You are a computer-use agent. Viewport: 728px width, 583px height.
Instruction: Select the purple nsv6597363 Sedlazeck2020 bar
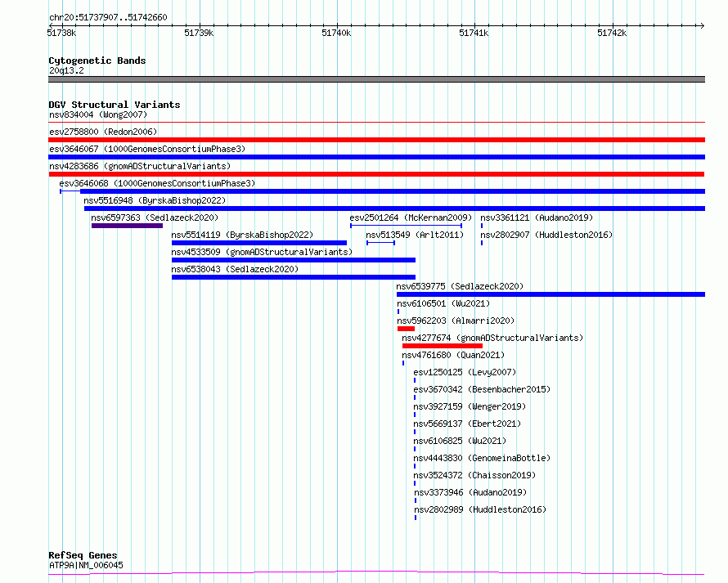click(128, 226)
